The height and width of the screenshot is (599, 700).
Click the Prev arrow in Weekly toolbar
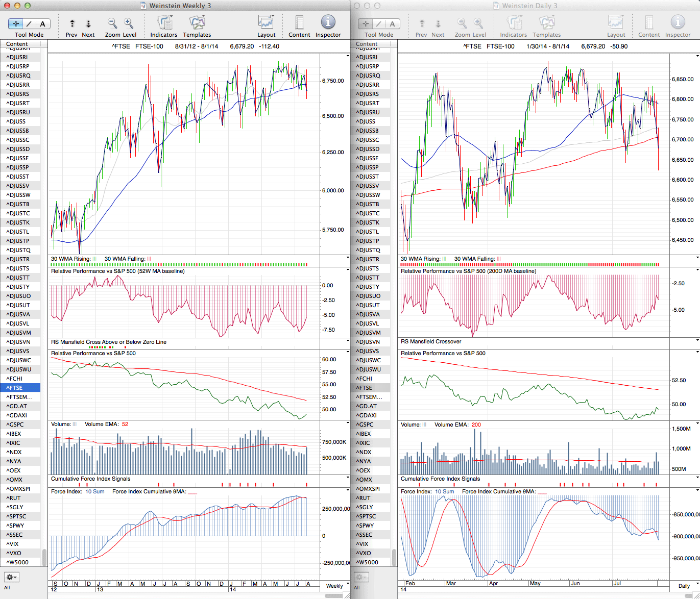(72, 23)
